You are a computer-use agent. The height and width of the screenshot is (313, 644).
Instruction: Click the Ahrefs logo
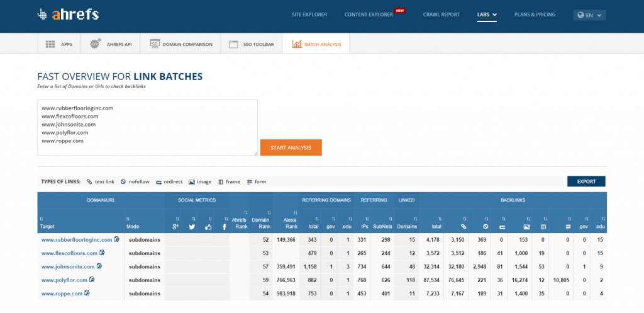coord(68,14)
